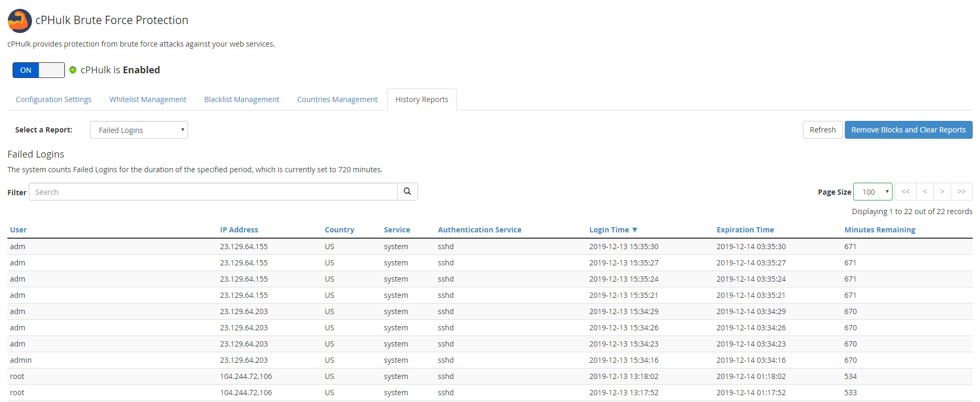This screenshot has width=980, height=402.
Task: Click the green enabled status indicator
Action: click(73, 70)
